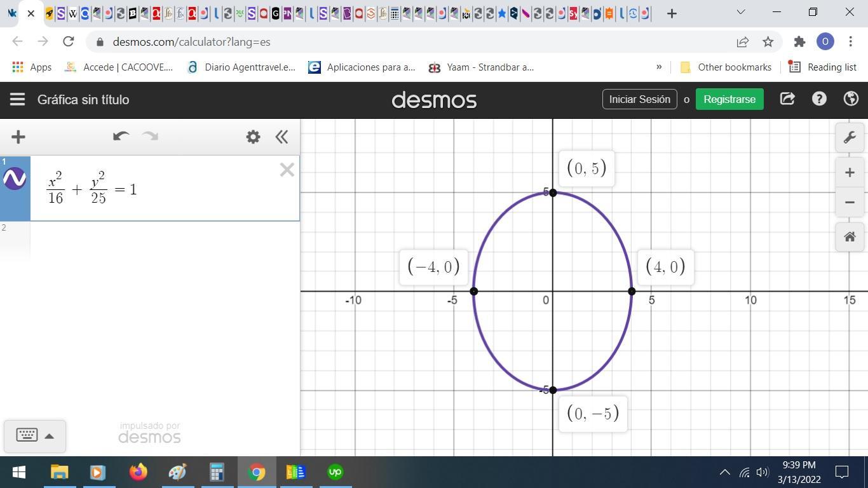Open expression list settings gear

tap(253, 137)
